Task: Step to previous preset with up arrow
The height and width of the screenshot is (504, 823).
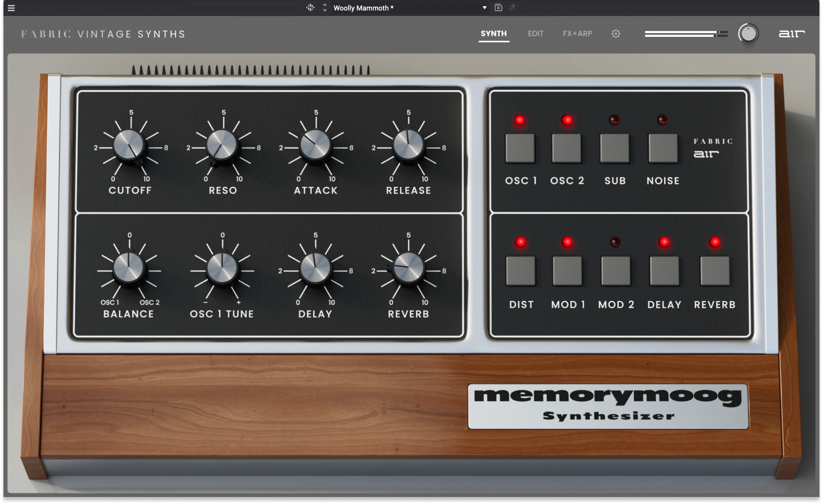Action: click(325, 5)
